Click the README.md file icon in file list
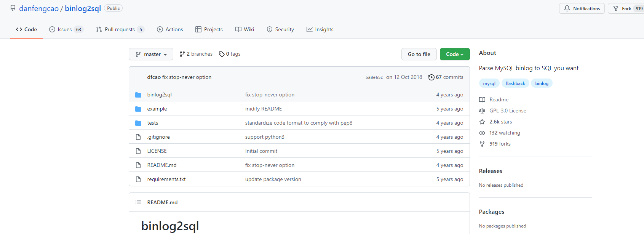644x234 pixels. 138,165
